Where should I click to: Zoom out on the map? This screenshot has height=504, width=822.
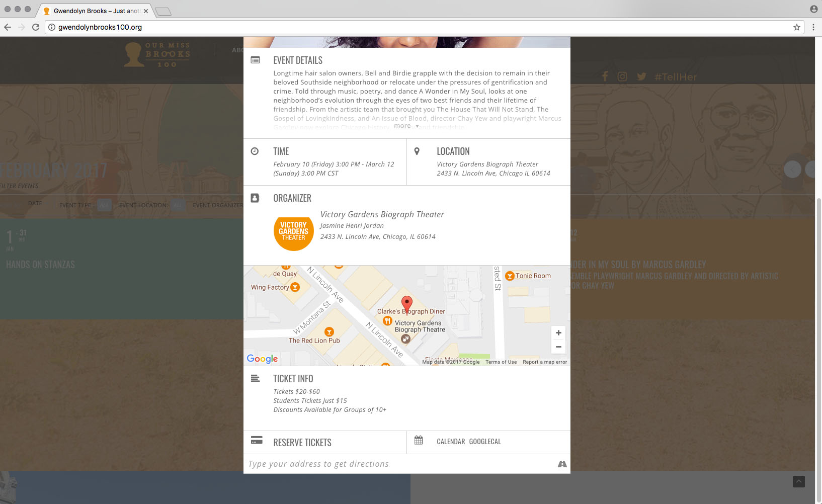pos(558,347)
